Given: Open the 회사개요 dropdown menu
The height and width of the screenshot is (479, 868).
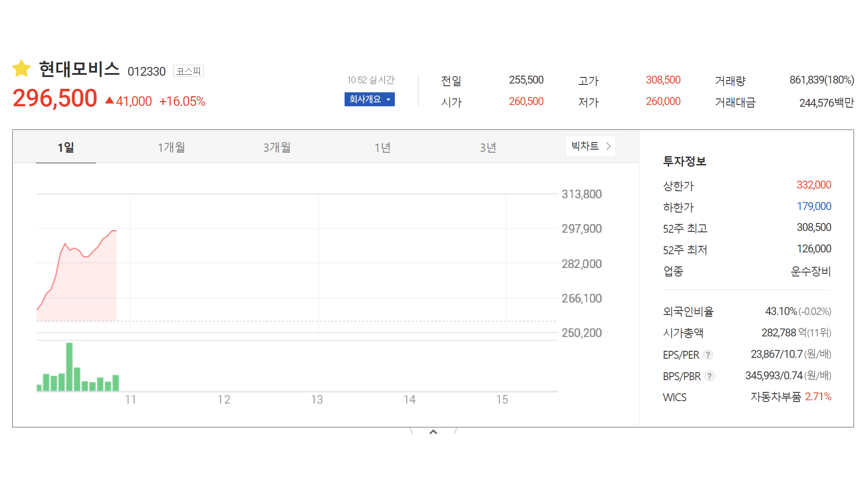Looking at the screenshot, I should point(369,99).
